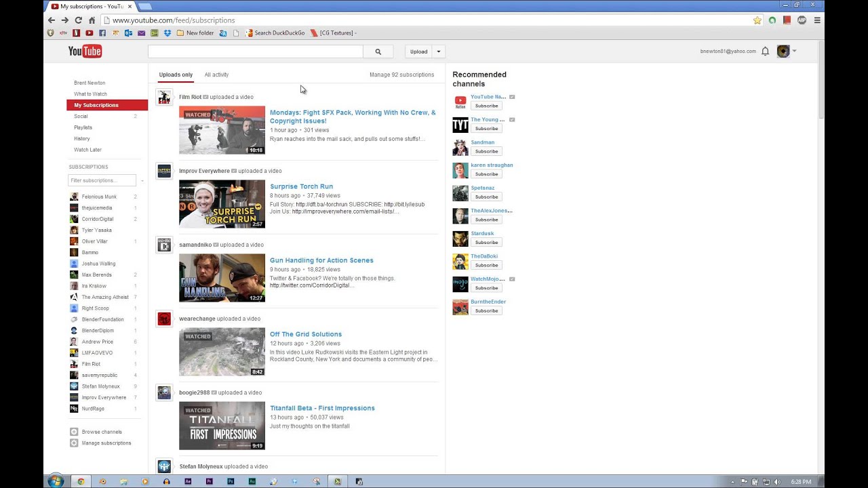Switch to All activity tab
Image resolution: width=868 pixels, height=488 pixels.
[x=216, y=75]
